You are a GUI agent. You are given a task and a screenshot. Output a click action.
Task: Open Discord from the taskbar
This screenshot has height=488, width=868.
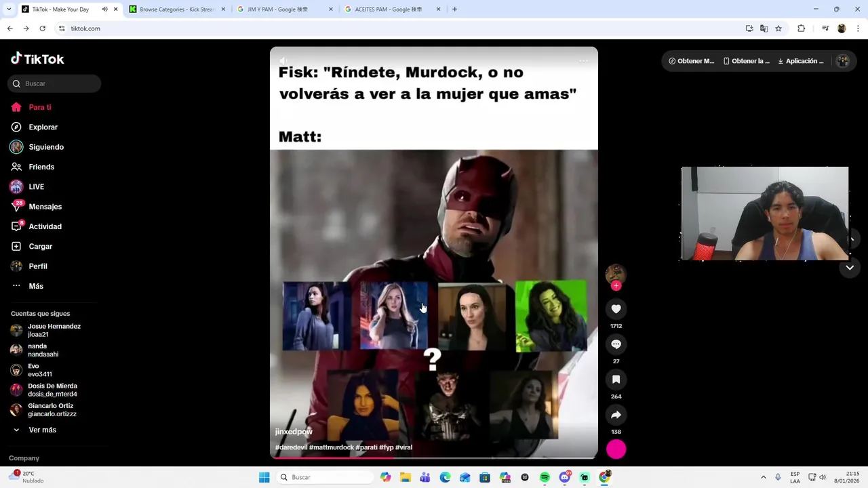pyautogui.click(x=564, y=477)
